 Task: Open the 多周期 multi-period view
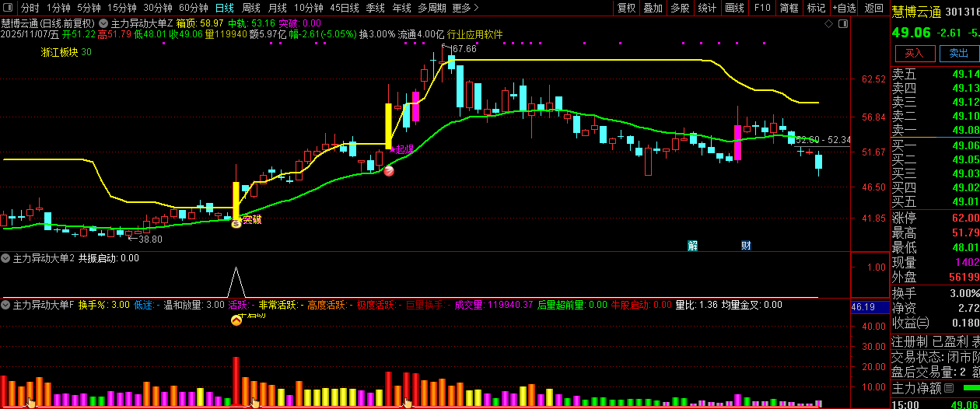pos(432,8)
